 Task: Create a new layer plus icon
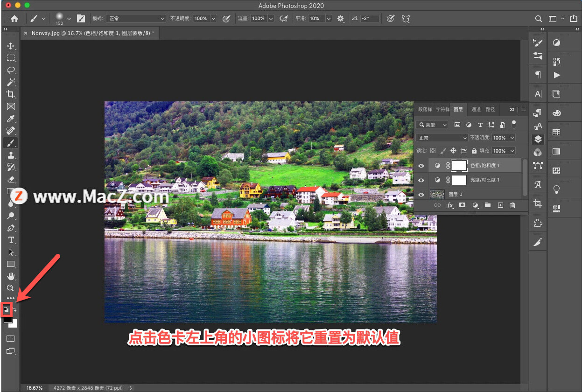point(500,205)
